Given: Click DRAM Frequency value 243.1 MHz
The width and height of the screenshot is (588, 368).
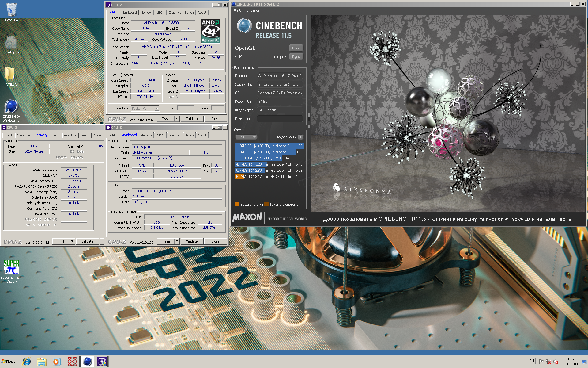Looking at the screenshot, I should coord(74,170).
